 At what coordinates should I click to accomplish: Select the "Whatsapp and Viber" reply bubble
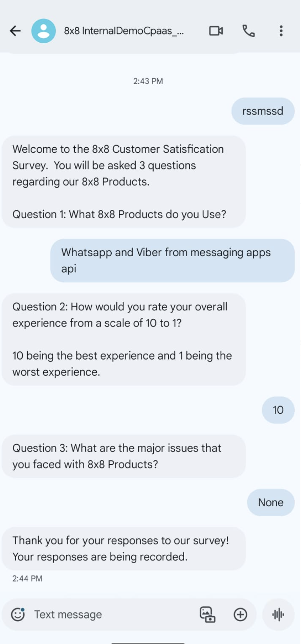(x=172, y=260)
